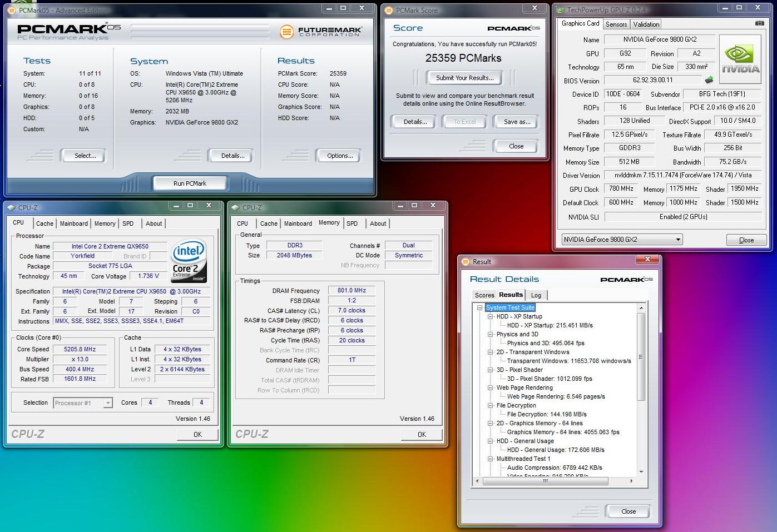Image resolution: width=777 pixels, height=532 pixels.
Task: Switch to the Log tab in Result Details
Action: [536, 295]
